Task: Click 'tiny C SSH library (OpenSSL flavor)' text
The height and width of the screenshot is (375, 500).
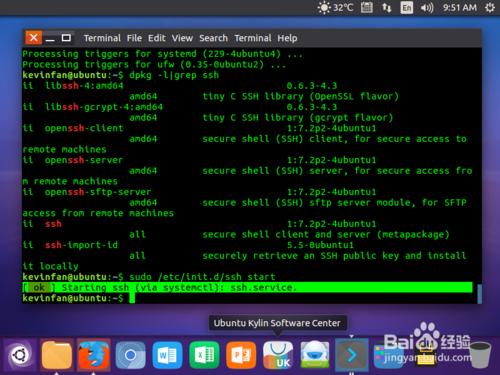Action: [301, 96]
